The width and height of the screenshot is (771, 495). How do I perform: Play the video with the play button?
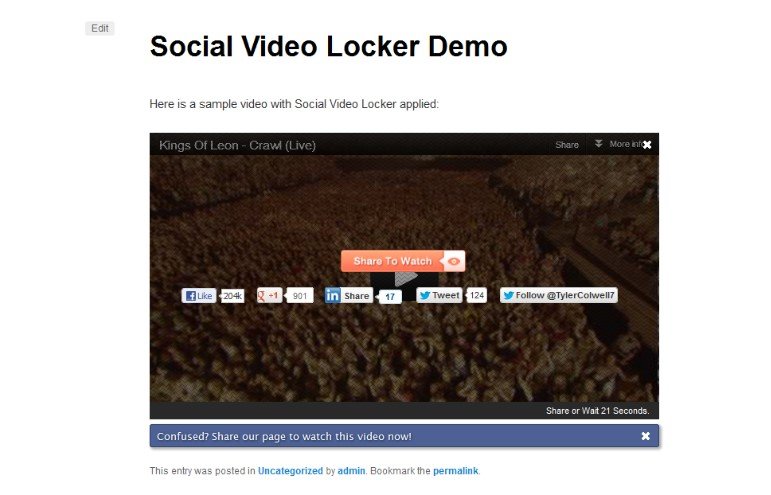(x=404, y=278)
